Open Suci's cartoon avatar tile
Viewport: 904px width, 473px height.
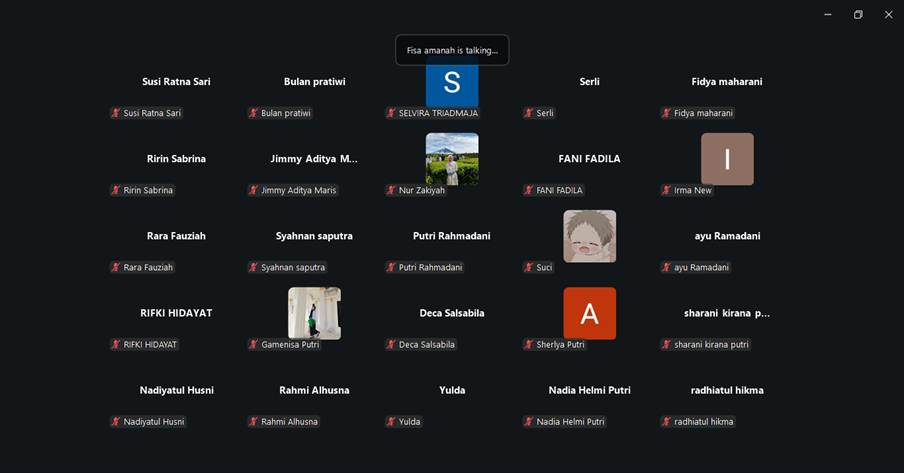point(589,236)
